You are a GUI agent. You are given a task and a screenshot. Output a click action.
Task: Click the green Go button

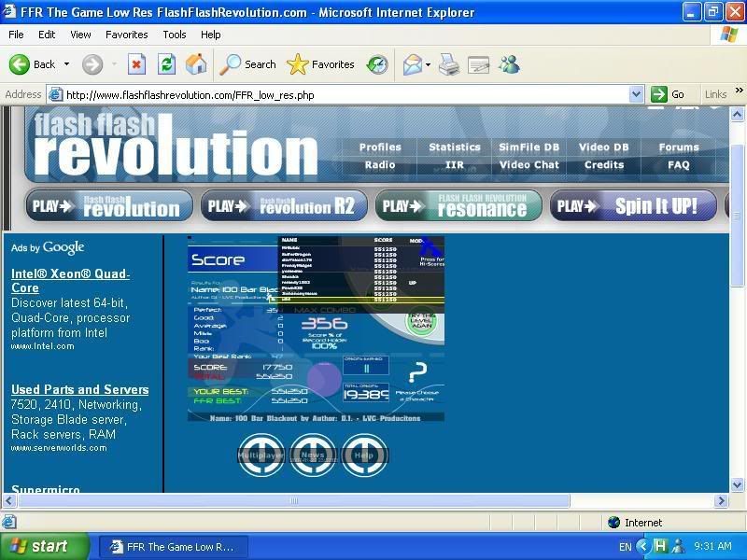tap(668, 94)
